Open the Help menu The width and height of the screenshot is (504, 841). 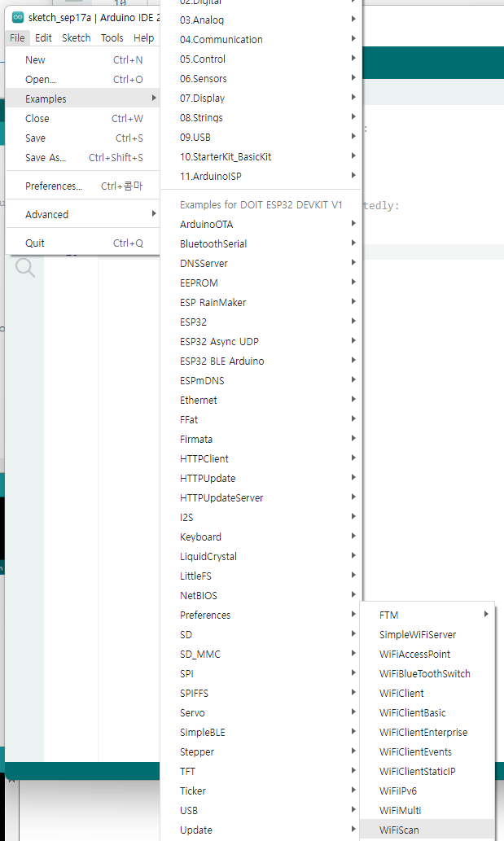(143, 38)
